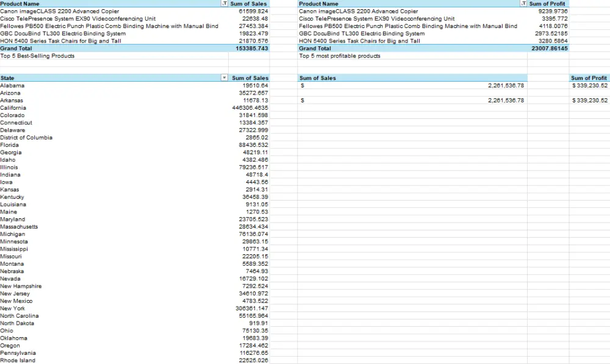Select the Connecticut row label
The height and width of the screenshot is (364, 610).
click(x=16, y=123)
